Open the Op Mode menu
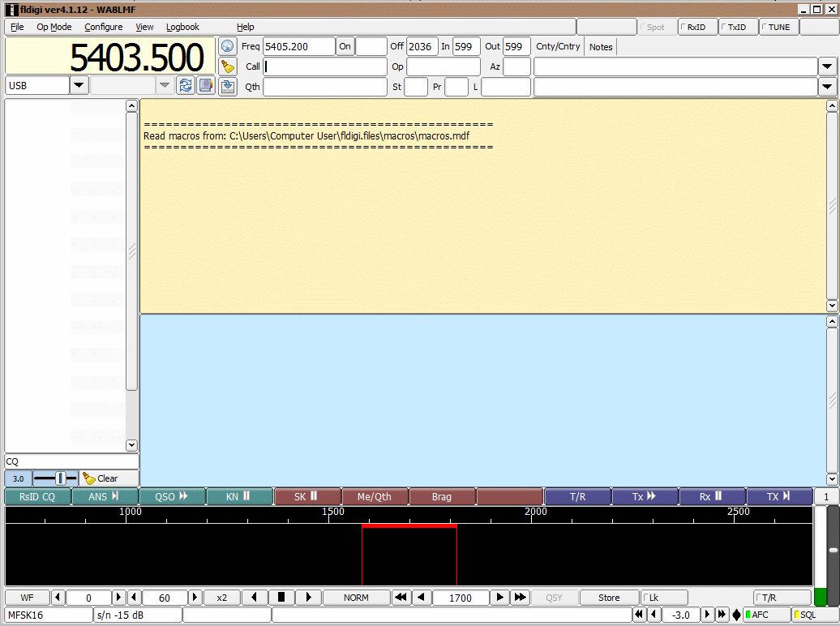This screenshot has height=626, width=840. (x=54, y=27)
